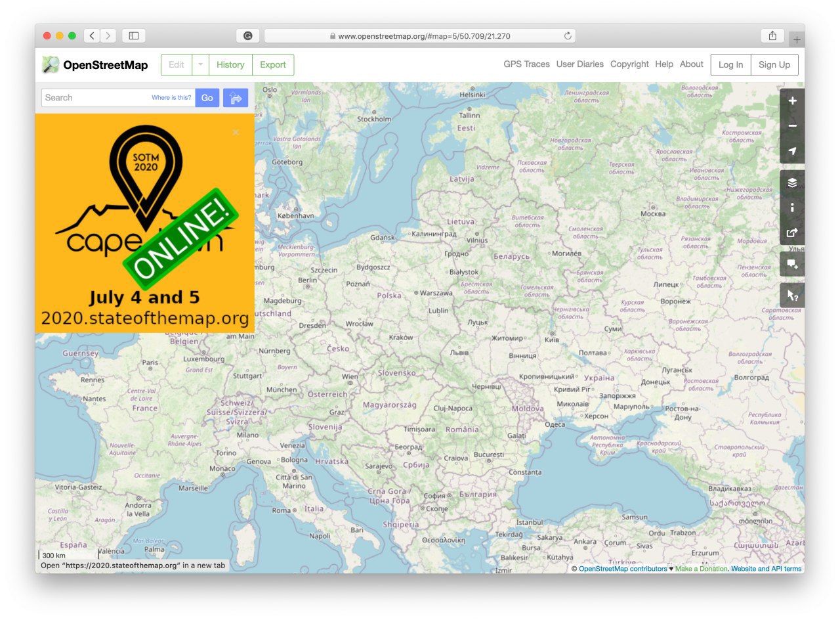Click the Kraków label on map
840x620 pixels.
401,338
